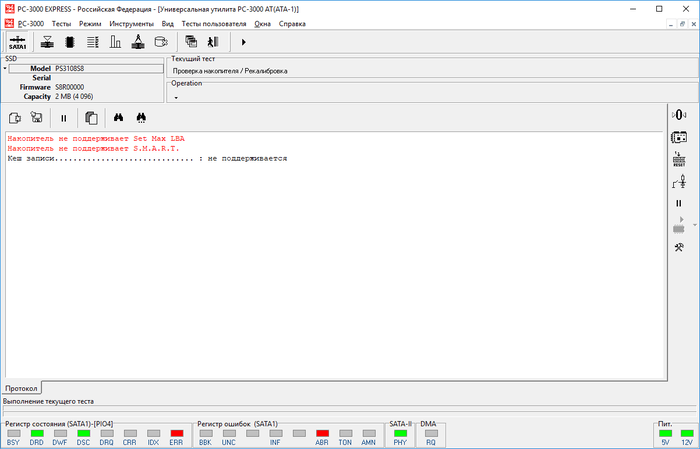Screen dimensions: 700x449
Task: Click the first binoculars find icon
Action: click(x=118, y=117)
